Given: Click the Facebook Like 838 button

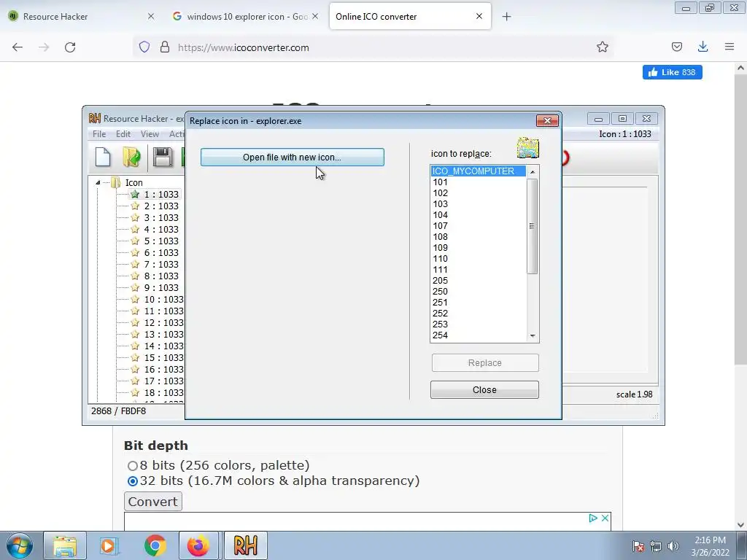Looking at the screenshot, I should (672, 72).
